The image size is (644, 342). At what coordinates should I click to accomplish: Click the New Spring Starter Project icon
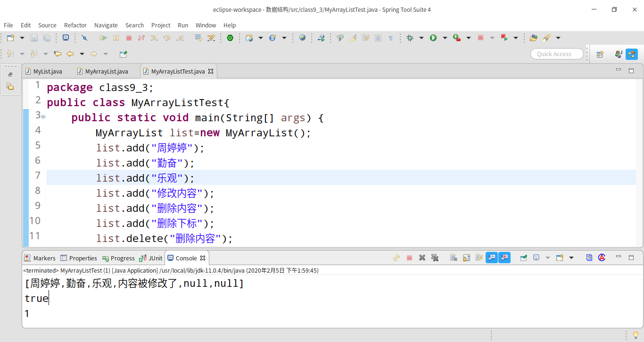point(249,38)
